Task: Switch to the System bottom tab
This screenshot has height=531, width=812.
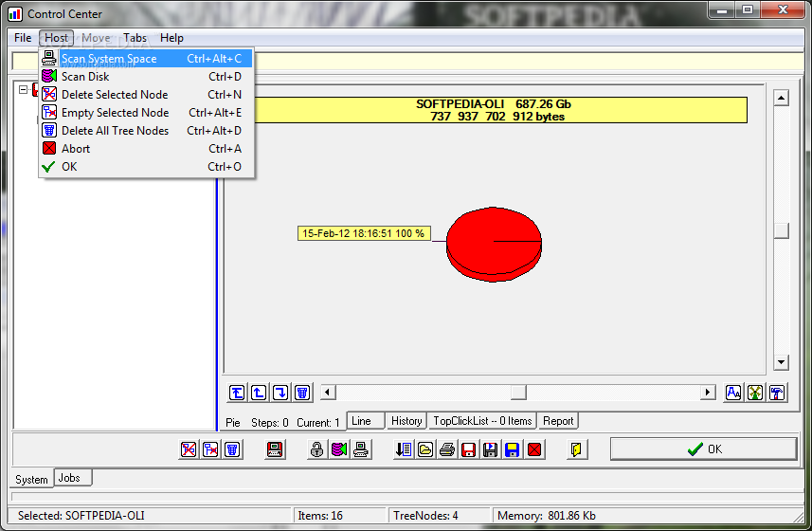Action: click(x=31, y=479)
